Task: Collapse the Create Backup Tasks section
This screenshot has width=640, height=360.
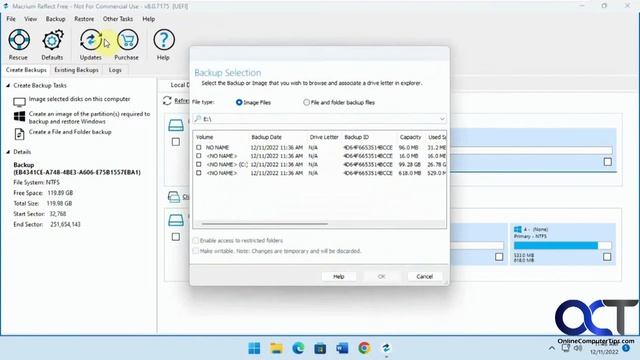Action: pos(8,85)
